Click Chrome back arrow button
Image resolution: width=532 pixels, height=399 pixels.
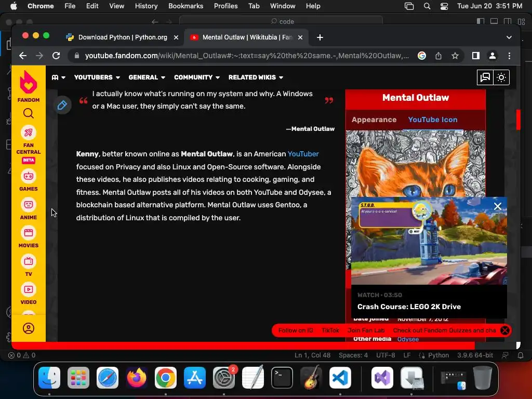pos(23,56)
